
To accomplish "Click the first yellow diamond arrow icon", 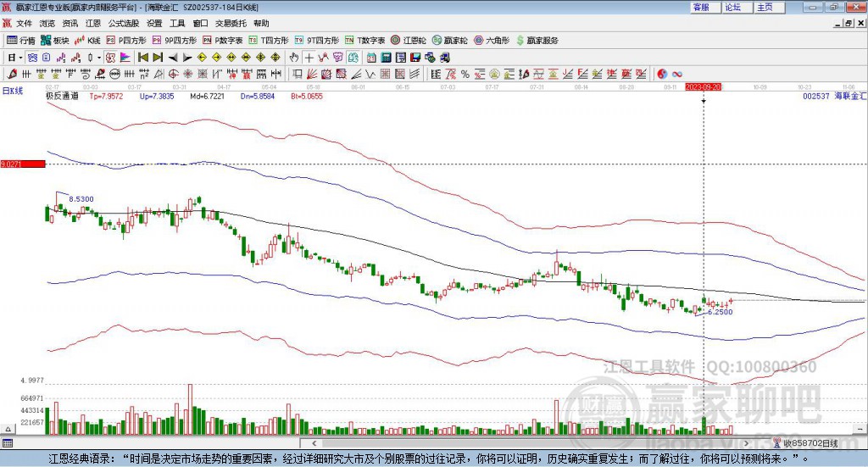I will tap(202, 58).
